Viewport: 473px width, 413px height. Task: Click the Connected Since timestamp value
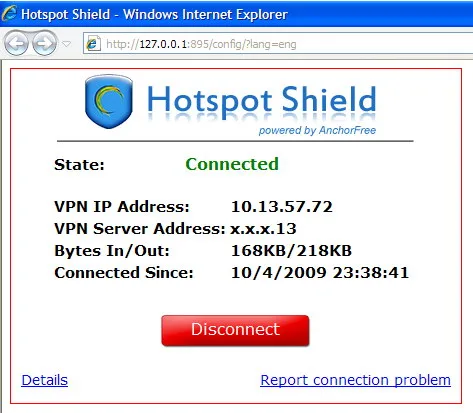pyautogui.click(x=320, y=273)
